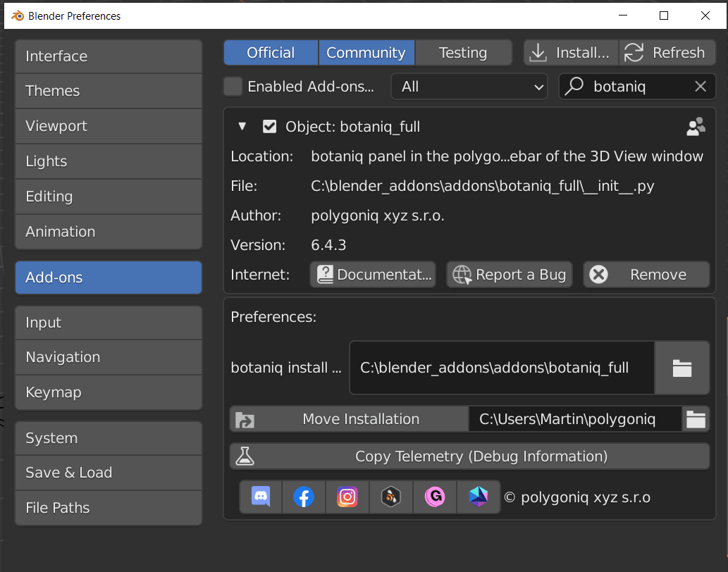Open the Editing preferences section
Image resolution: width=728 pixels, height=572 pixels.
coord(109,197)
